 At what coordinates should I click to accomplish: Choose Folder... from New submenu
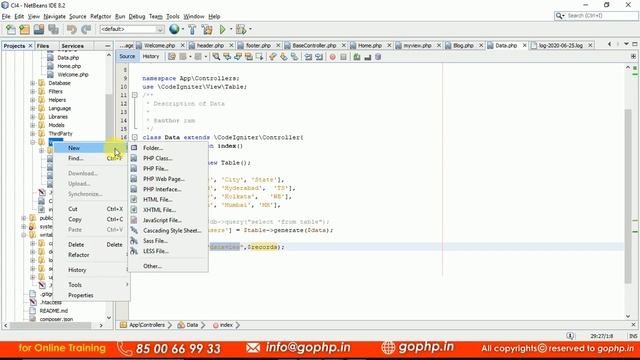coord(168,148)
